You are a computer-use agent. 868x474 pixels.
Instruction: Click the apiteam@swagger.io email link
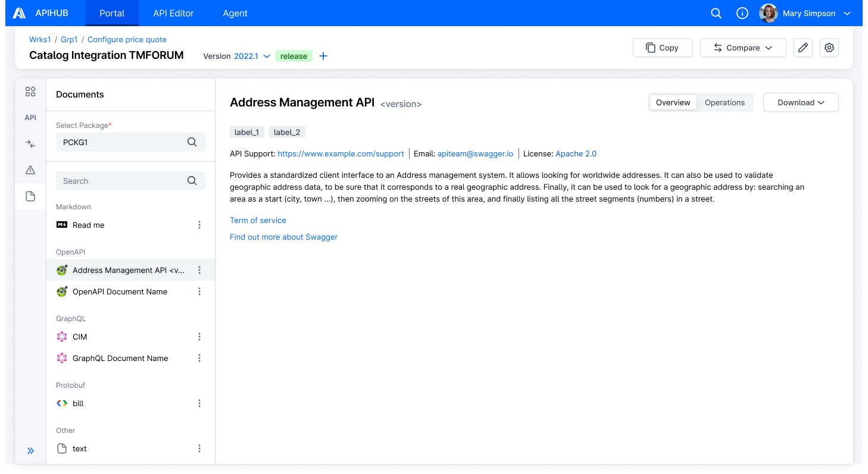point(475,153)
